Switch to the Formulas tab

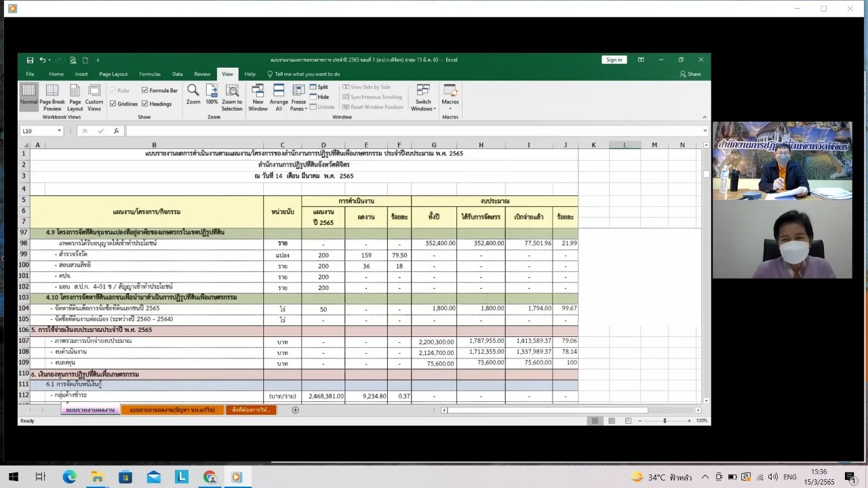click(150, 74)
